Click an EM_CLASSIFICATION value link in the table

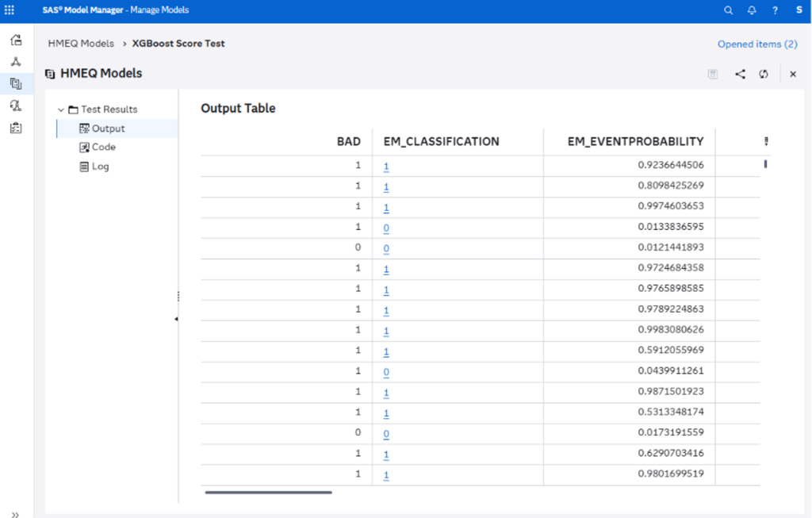[x=386, y=165]
